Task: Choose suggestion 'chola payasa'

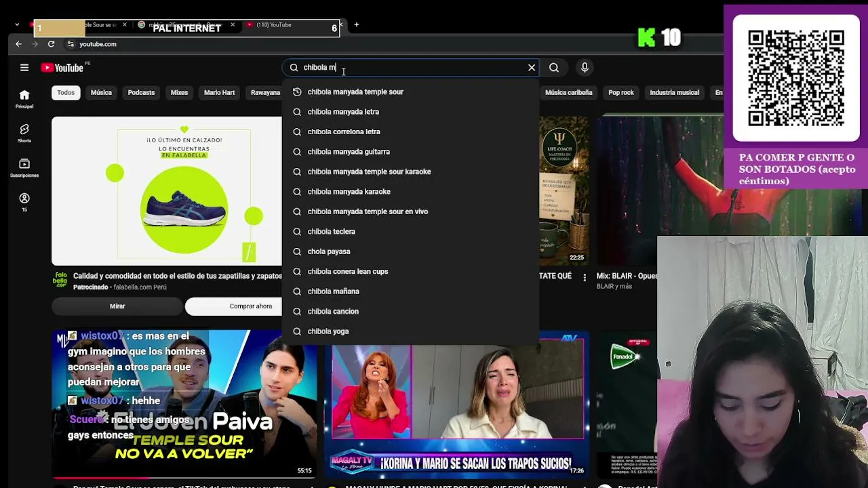Action: (x=411, y=251)
